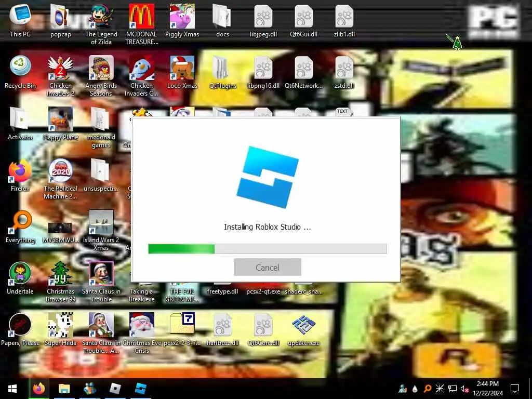Click the installation progress bar
The image size is (532, 399).
(268, 249)
